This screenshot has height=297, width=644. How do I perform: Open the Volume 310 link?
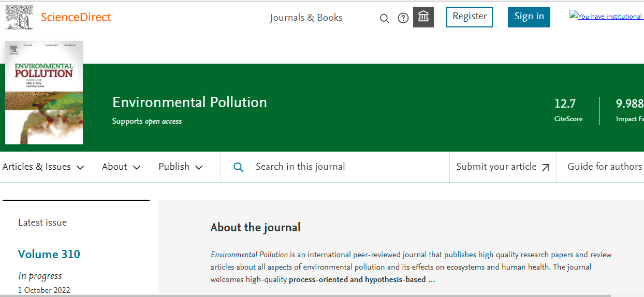49,254
